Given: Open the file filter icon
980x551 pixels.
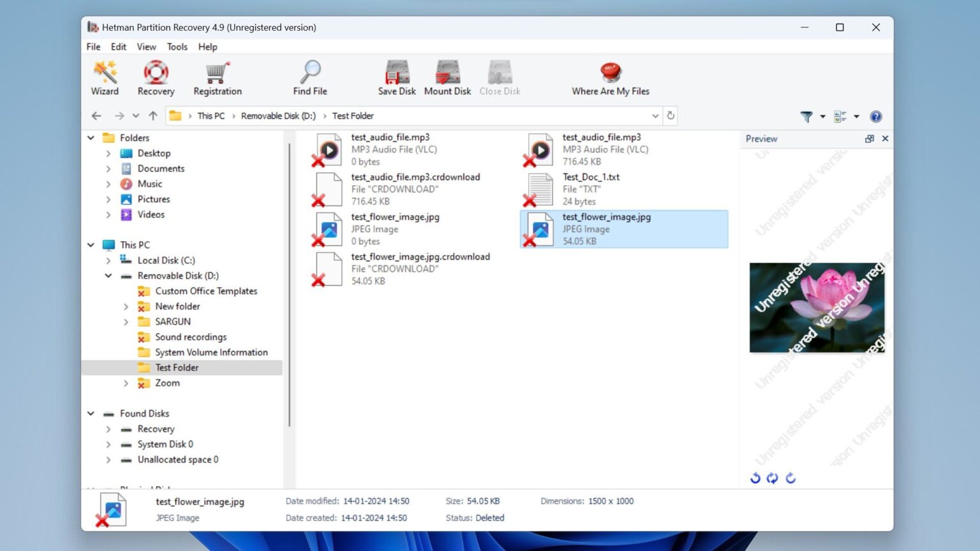Looking at the screenshot, I should 806,117.
